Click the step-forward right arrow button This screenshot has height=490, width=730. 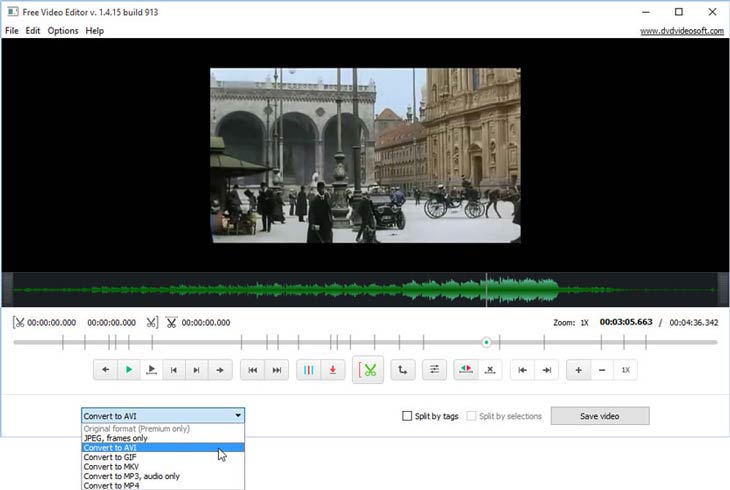pyautogui.click(x=220, y=370)
